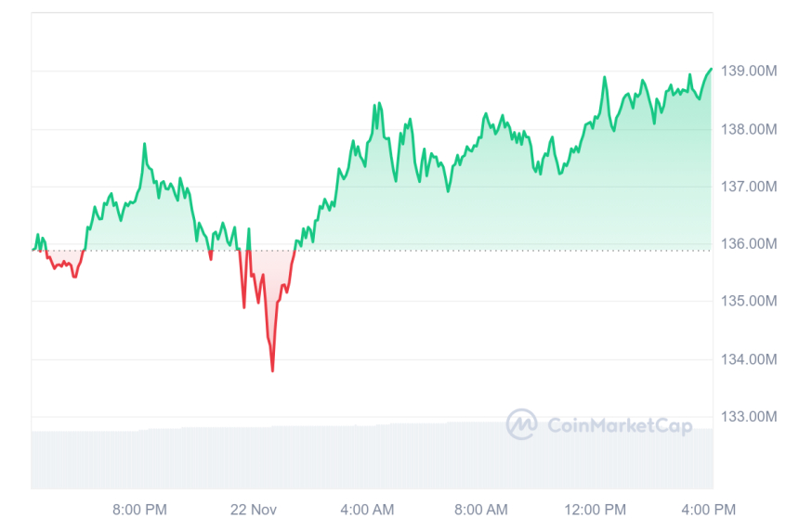Click the green spike peak above 8:00 PM
799x532 pixels.
(144, 144)
